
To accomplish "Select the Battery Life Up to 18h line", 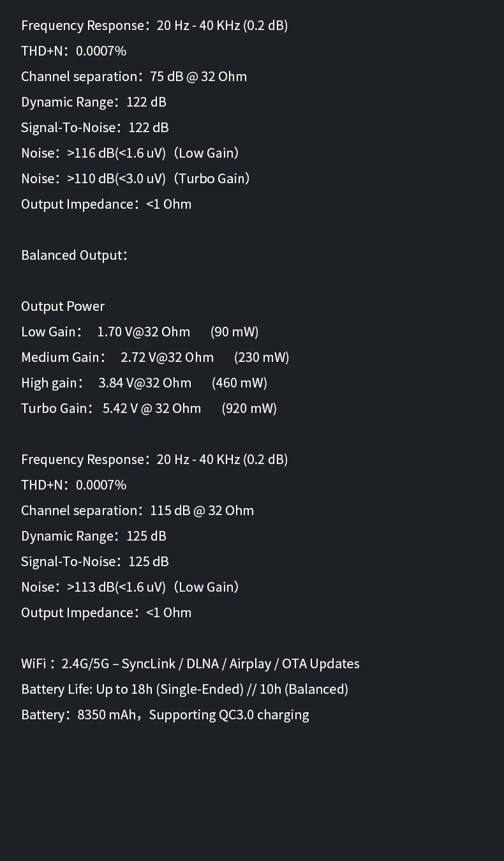I will (184, 689).
